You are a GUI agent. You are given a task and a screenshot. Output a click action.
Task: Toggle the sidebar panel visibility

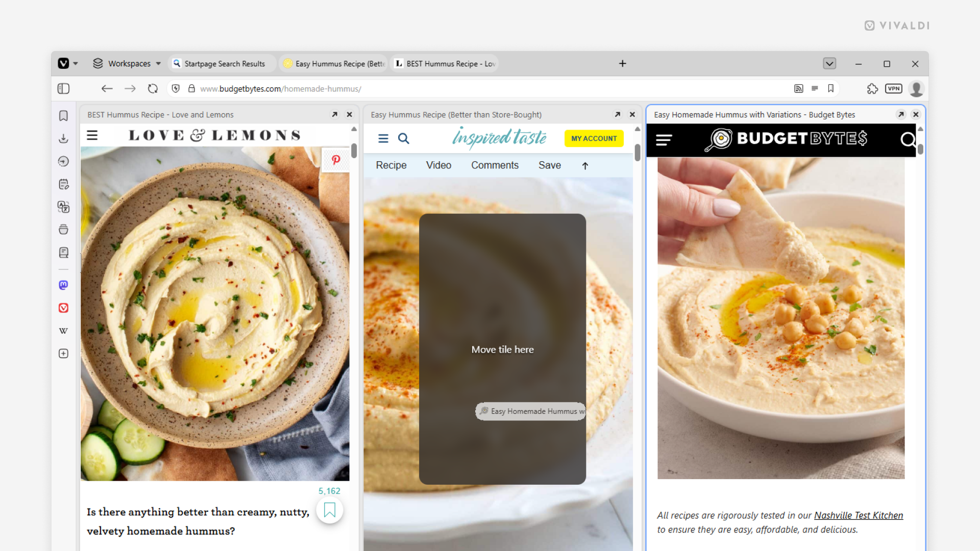63,88
